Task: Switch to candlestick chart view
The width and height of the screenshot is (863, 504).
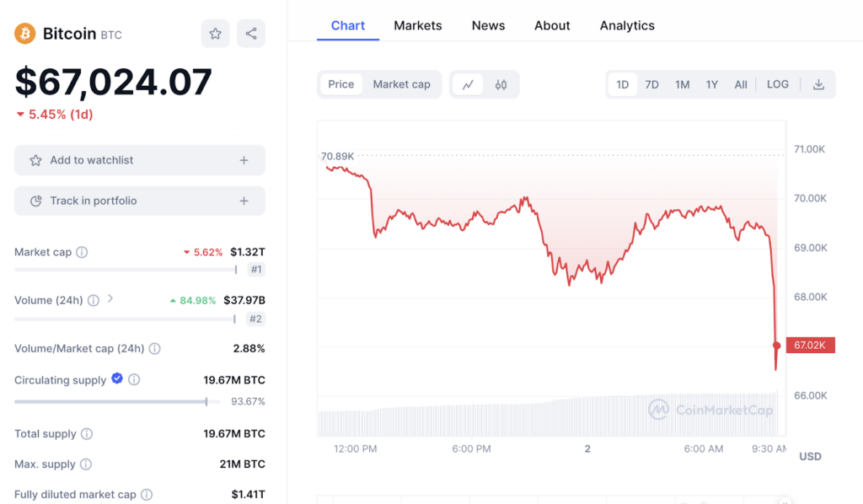Action: coord(501,84)
